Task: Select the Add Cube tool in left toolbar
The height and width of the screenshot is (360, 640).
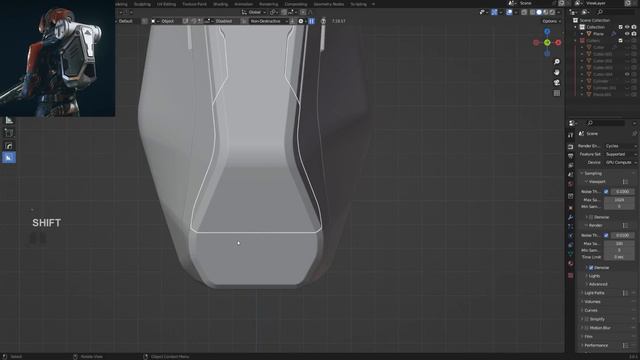Action: [x=9, y=133]
